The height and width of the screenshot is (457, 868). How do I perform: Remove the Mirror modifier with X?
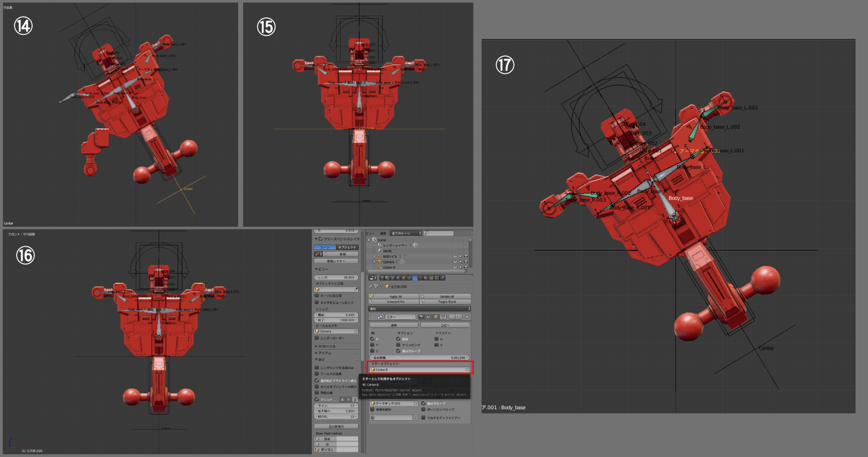(x=467, y=317)
